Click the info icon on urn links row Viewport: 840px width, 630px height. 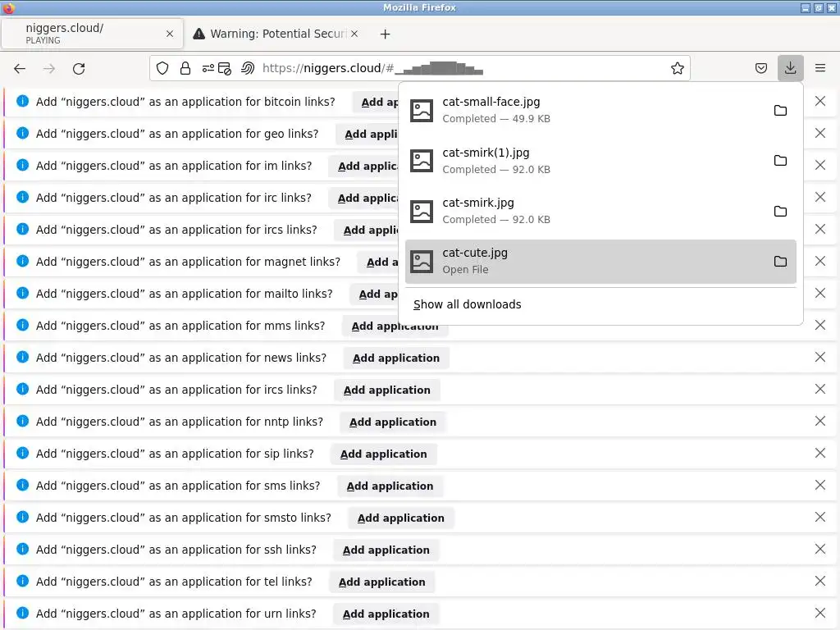(22, 613)
